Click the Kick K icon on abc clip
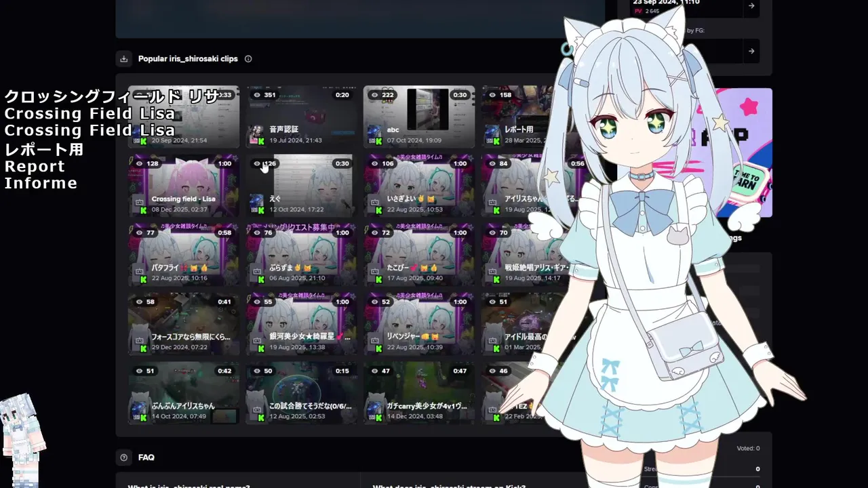This screenshot has width=868, height=488. click(x=378, y=142)
